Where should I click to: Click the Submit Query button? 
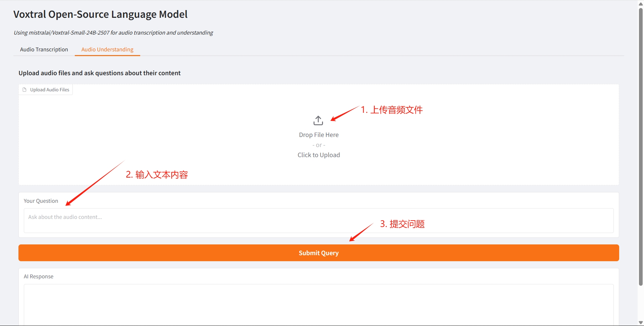coord(319,253)
